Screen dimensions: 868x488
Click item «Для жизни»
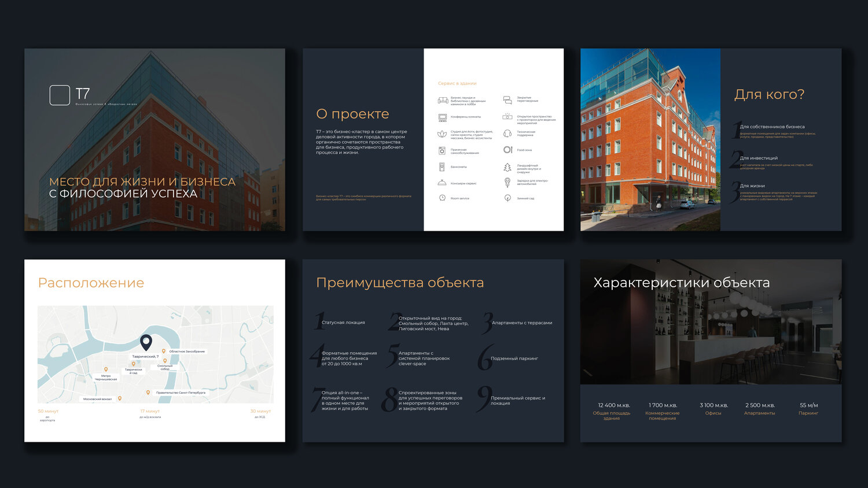pos(752,186)
